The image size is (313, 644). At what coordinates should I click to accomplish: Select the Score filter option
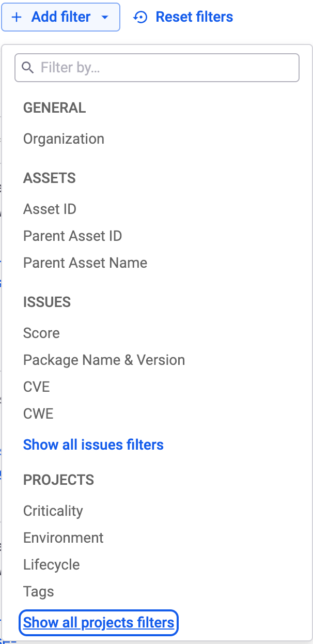tap(41, 333)
